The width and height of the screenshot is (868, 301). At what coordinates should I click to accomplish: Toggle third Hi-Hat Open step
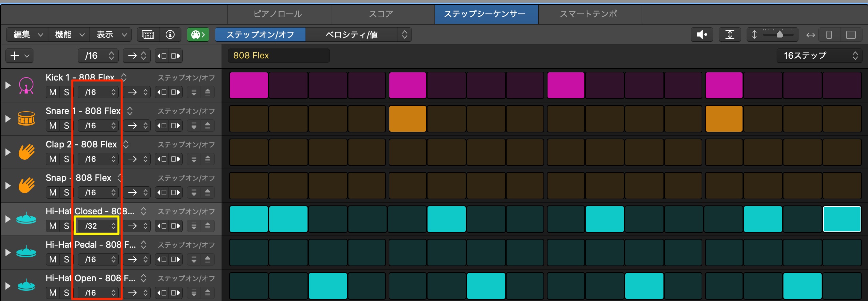[328, 286]
